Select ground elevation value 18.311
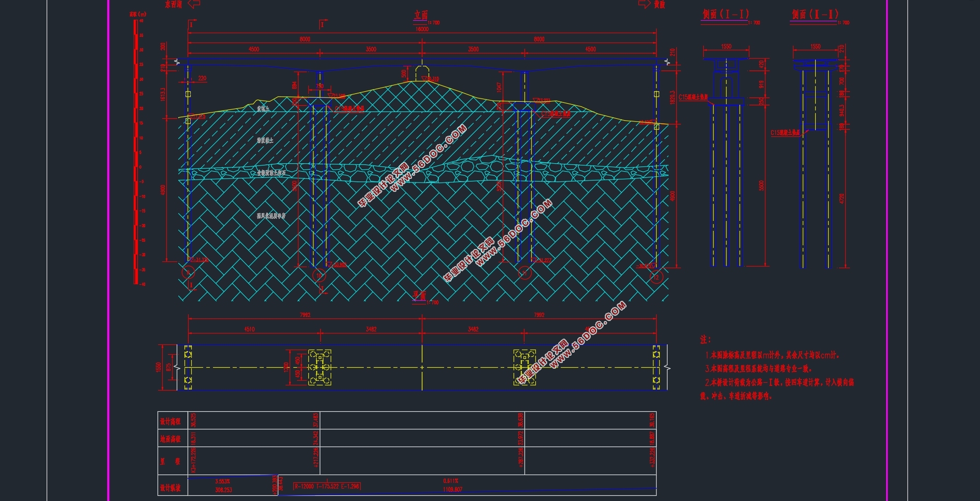 pos(194,439)
